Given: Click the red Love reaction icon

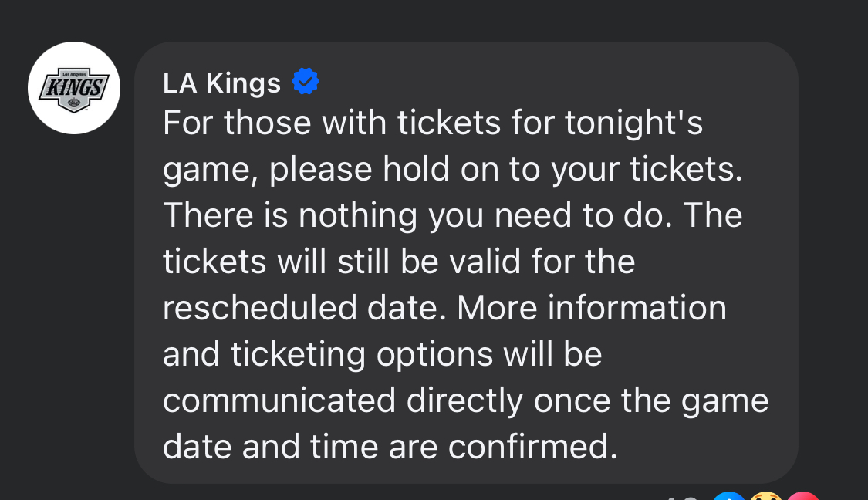Looking at the screenshot, I should (802, 495).
